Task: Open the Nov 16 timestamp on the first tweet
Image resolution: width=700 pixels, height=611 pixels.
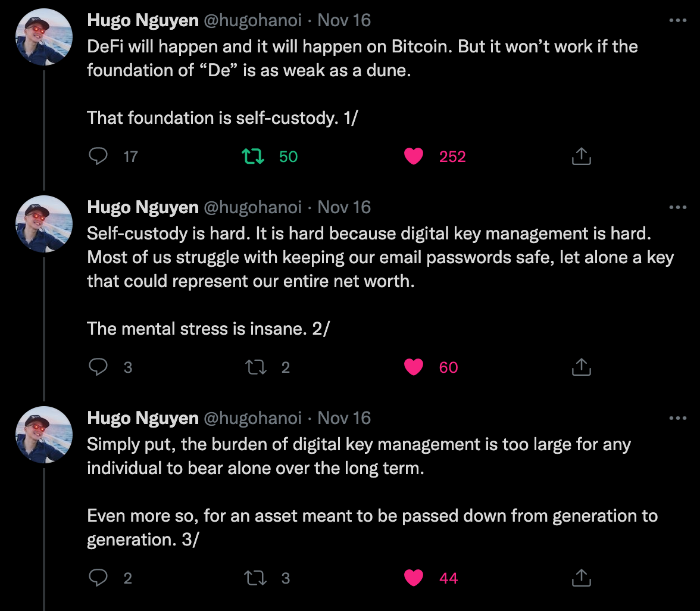Action: pos(343,20)
